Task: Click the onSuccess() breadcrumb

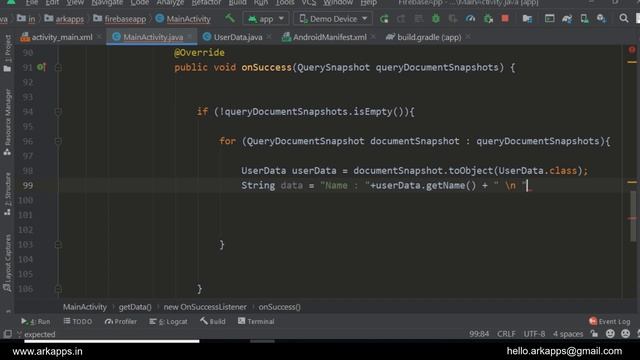Action: point(279,307)
